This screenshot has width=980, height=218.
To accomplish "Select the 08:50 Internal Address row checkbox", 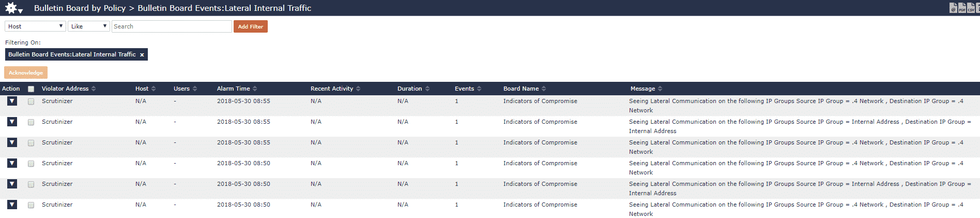I will point(31,184).
